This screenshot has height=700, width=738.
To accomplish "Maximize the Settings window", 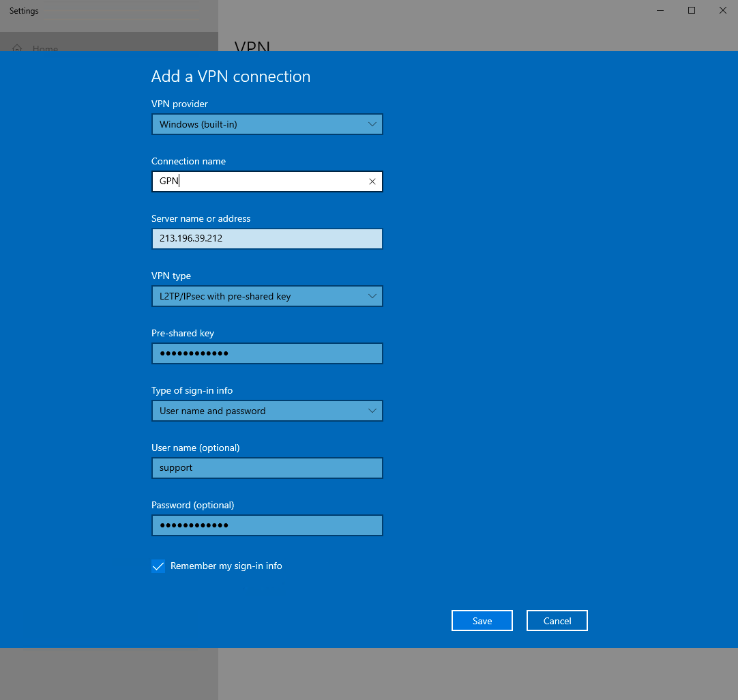I will click(692, 10).
